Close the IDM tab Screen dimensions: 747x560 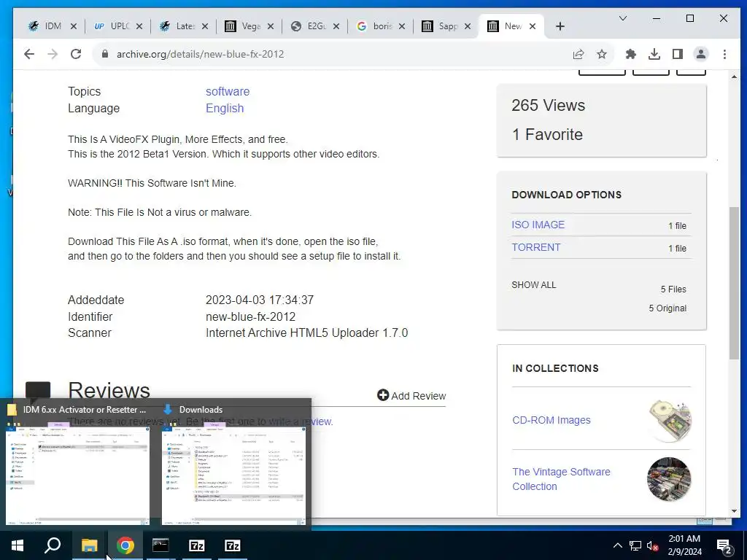tap(74, 26)
